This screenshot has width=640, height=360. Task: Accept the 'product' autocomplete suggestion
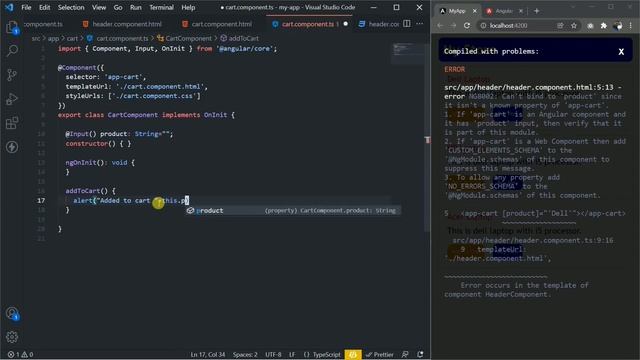point(292,211)
